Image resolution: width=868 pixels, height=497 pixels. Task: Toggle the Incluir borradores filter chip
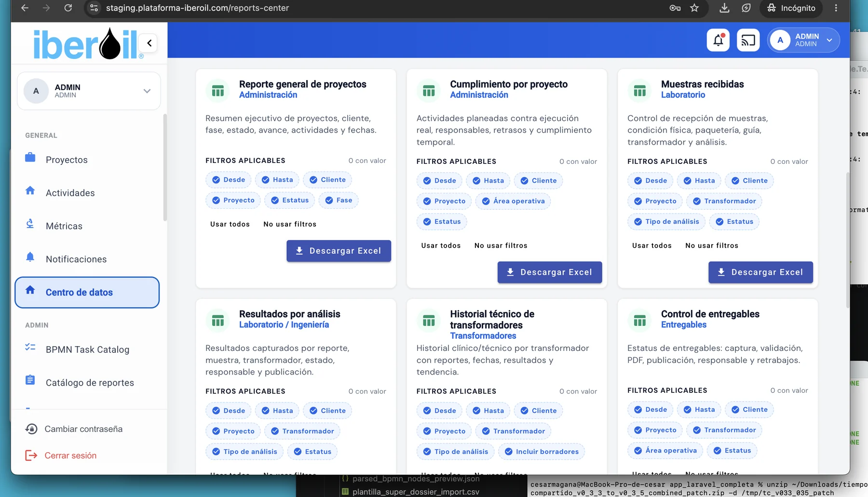point(542,452)
